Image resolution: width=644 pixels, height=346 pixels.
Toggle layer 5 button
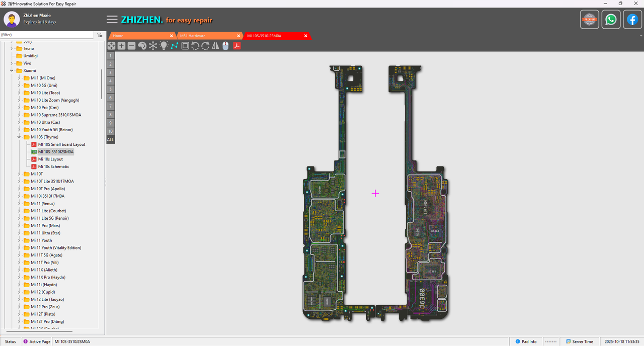tap(111, 89)
